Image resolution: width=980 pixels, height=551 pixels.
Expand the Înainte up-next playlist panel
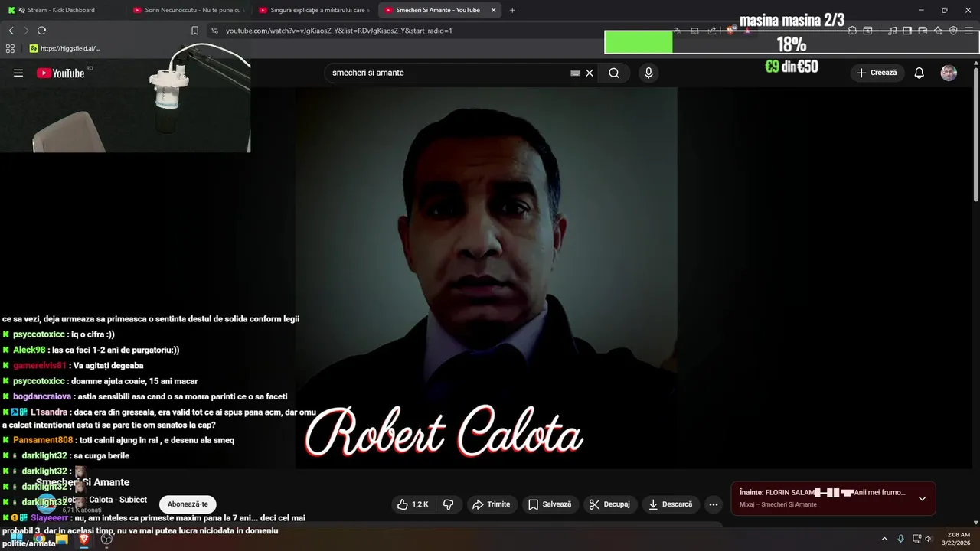(x=922, y=498)
